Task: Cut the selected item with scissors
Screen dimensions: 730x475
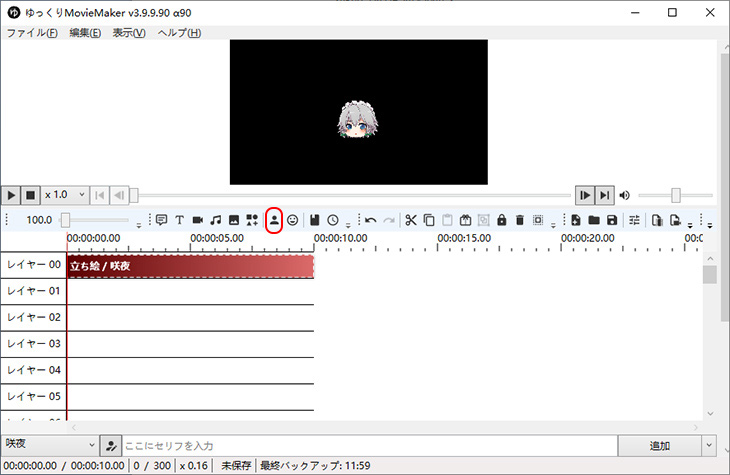Action: 411,220
